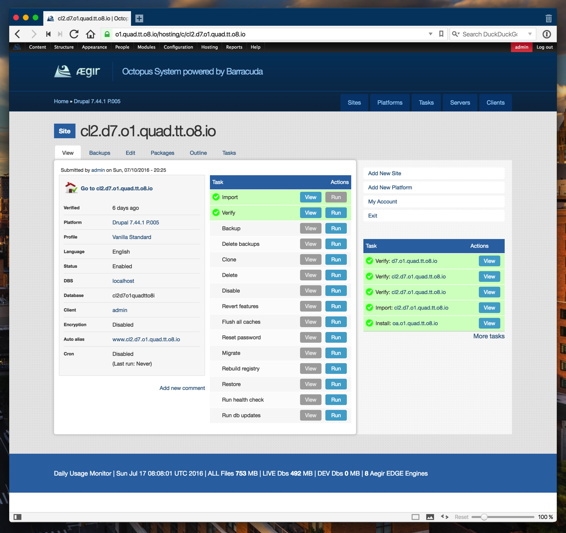Open the Structure admin menu
566x533 pixels.
point(64,47)
